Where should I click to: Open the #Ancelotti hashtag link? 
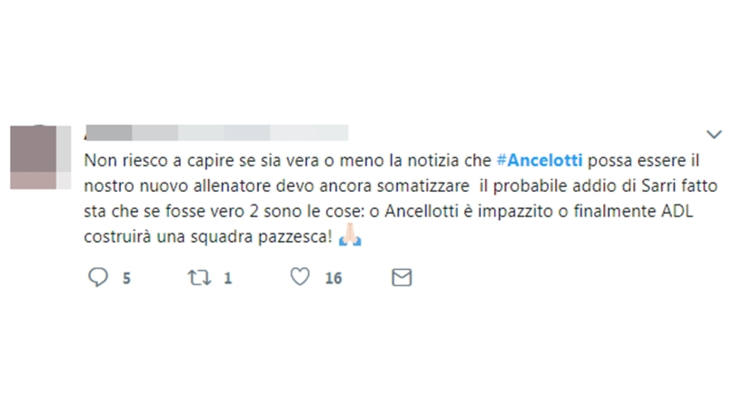tap(539, 161)
